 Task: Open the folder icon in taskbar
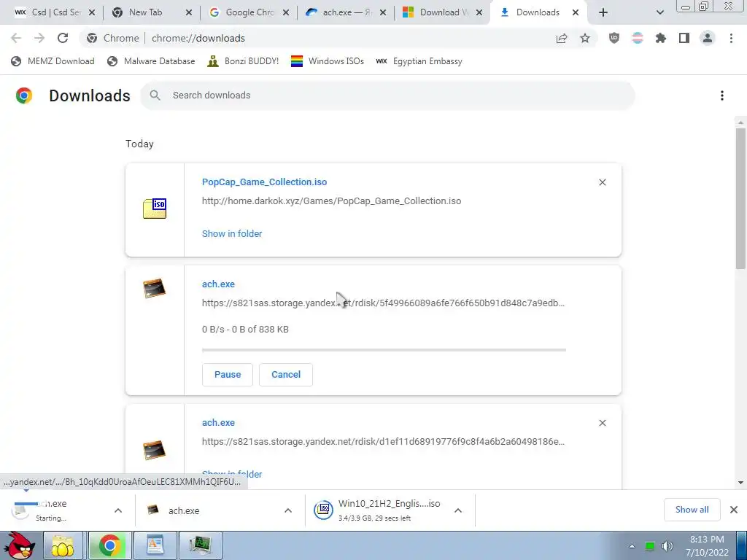[63, 545]
